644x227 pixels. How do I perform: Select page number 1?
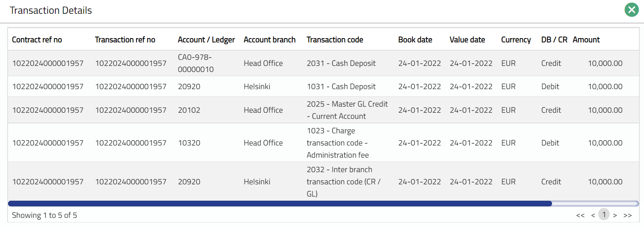(x=604, y=214)
